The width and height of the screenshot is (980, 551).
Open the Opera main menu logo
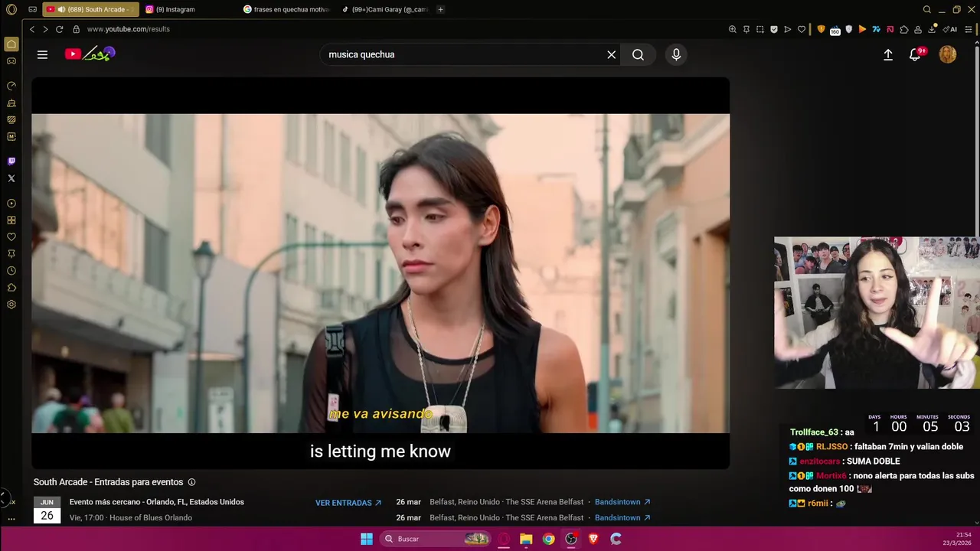click(11, 9)
